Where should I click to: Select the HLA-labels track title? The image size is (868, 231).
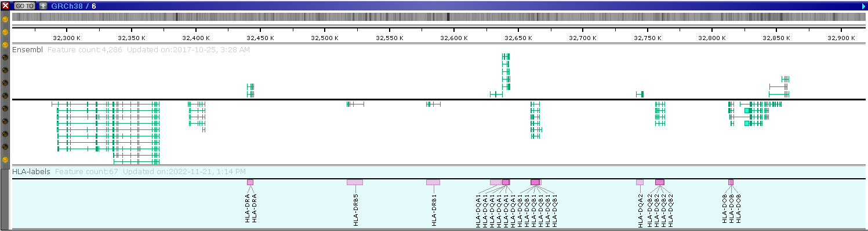coord(31,172)
